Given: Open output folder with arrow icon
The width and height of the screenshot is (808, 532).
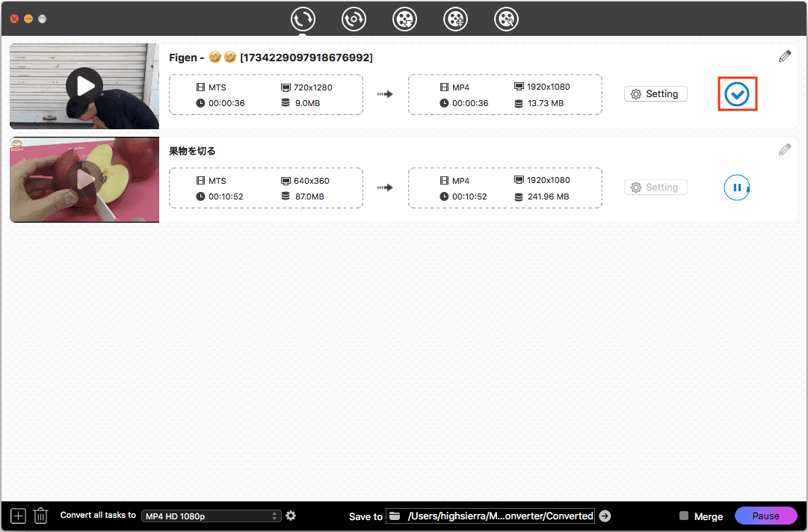Looking at the screenshot, I should click(x=605, y=516).
